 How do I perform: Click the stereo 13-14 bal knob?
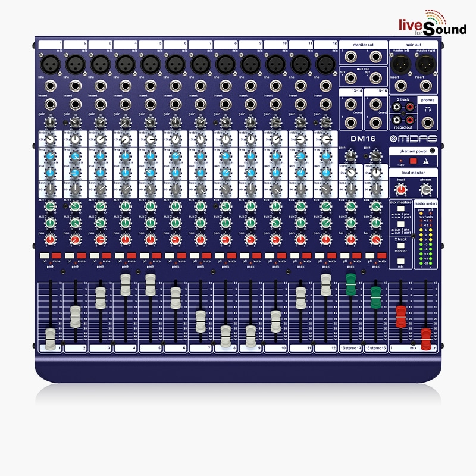[350, 240]
